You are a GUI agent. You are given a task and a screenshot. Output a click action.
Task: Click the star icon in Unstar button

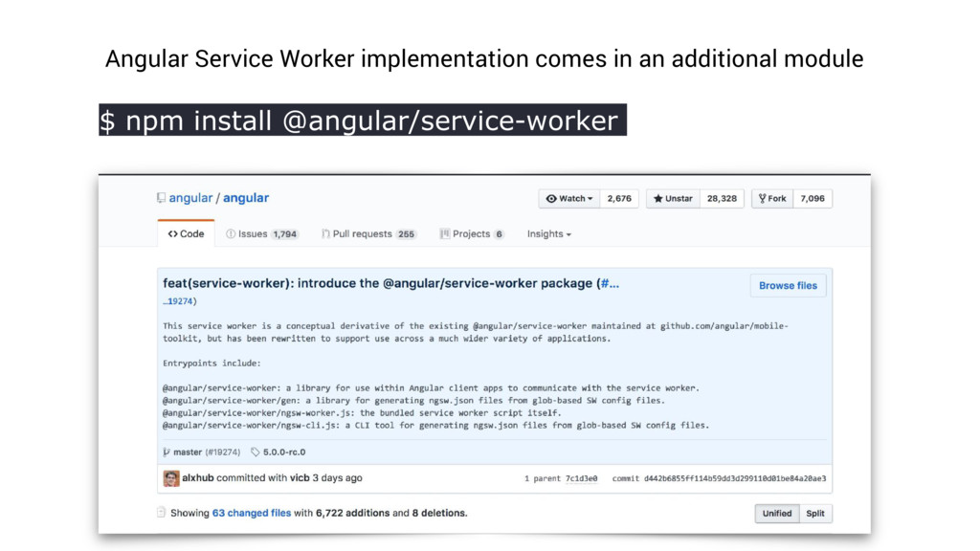coord(657,199)
